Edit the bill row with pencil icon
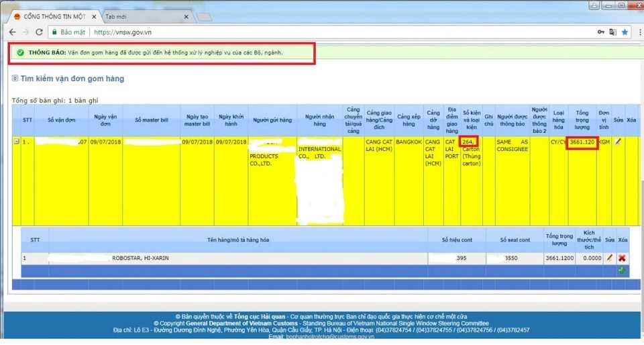Image resolution: width=644 pixels, height=345 pixels. [x=618, y=142]
